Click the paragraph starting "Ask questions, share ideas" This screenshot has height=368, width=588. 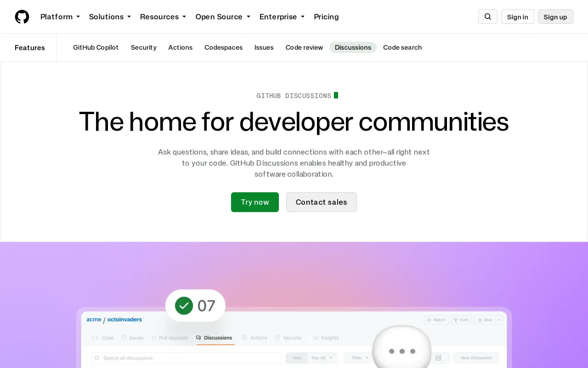click(x=294, y=163)
